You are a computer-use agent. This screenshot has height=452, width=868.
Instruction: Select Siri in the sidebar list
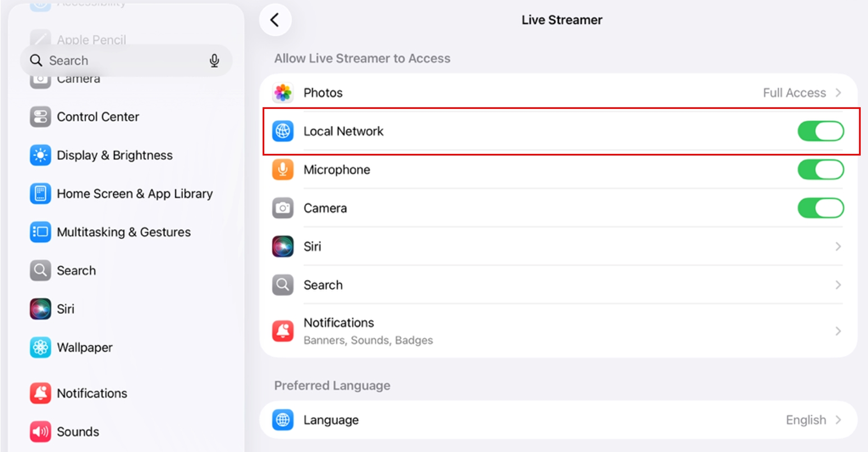[66, 309]
